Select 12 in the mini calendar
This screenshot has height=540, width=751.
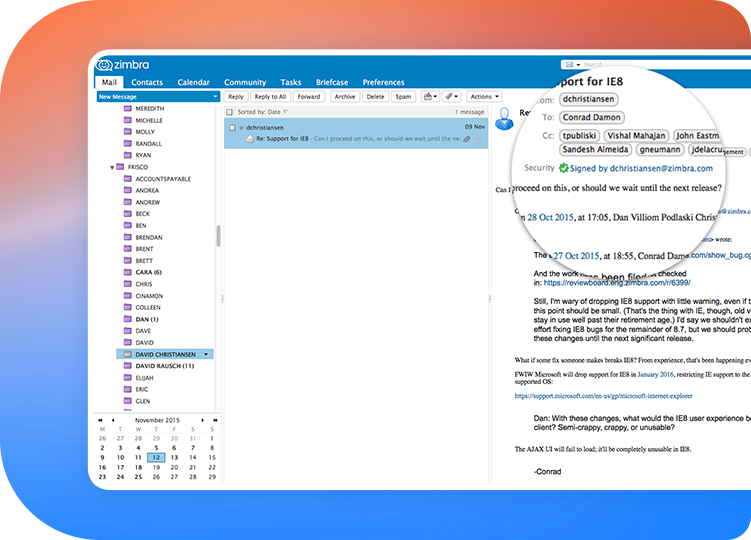point(156,457)
